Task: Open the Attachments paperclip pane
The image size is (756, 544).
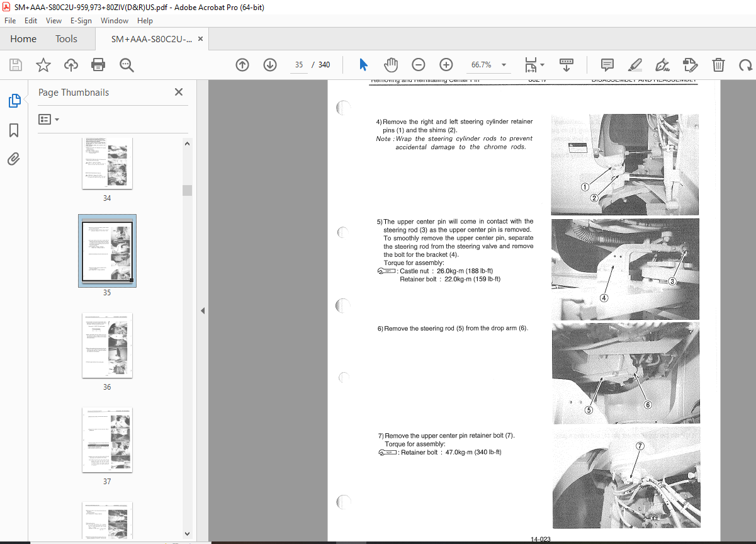Action: point(14,159)
